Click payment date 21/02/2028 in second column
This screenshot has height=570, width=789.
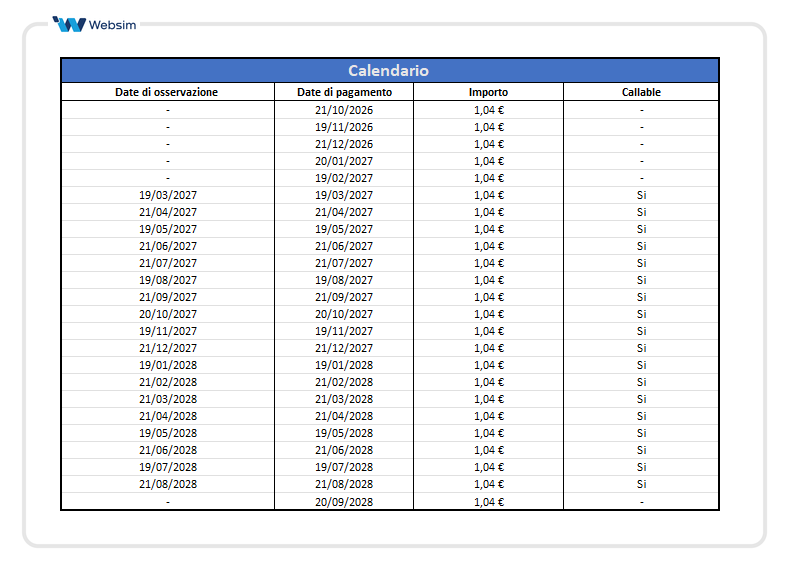(344, 382)
